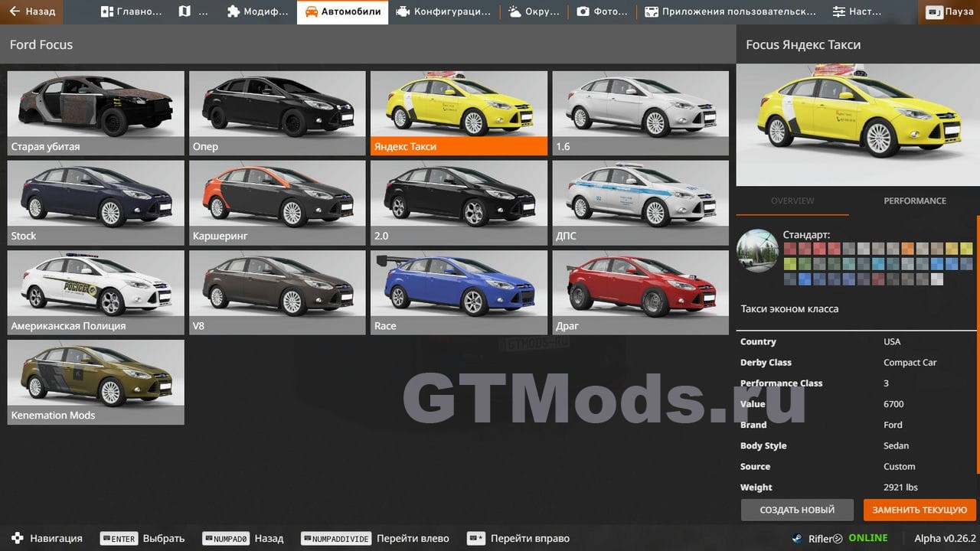Select the Американская Полиция Focus
Viewport: 980px width, 551px height.
tap(96, 292)
